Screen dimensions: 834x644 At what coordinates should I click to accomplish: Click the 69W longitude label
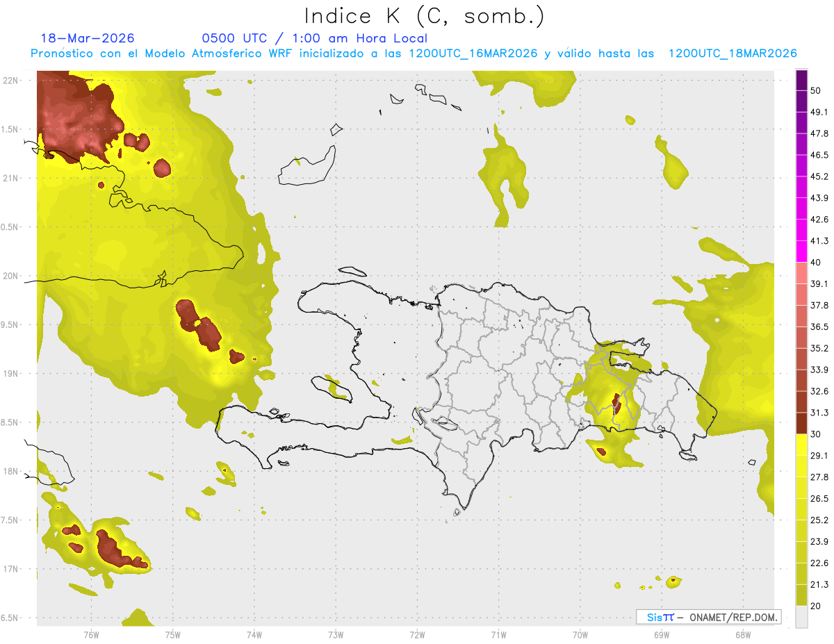pos(662,634)
